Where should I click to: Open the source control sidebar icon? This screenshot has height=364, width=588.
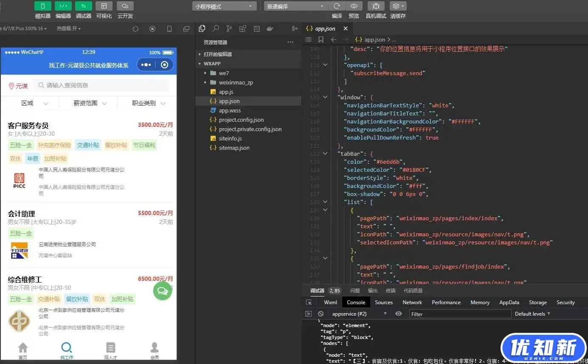[229, 28]
